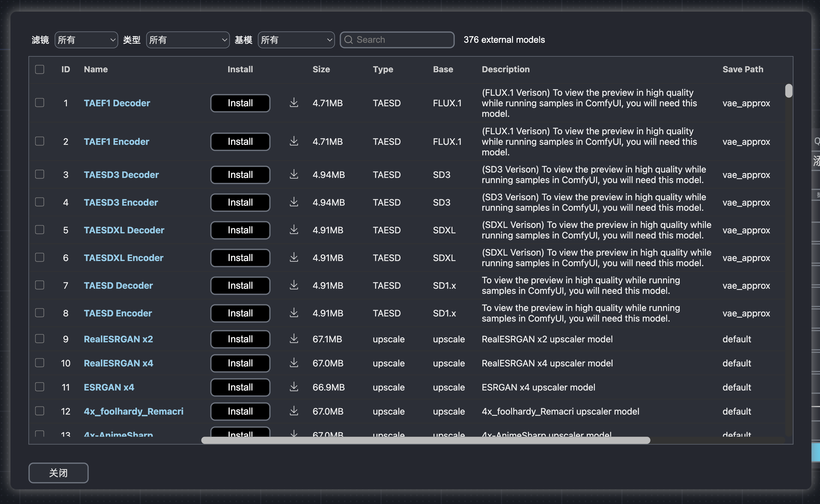Open the 基模 base model dropdown
The height and width of the screenshot is (504, 820).
tap(296, 40)
